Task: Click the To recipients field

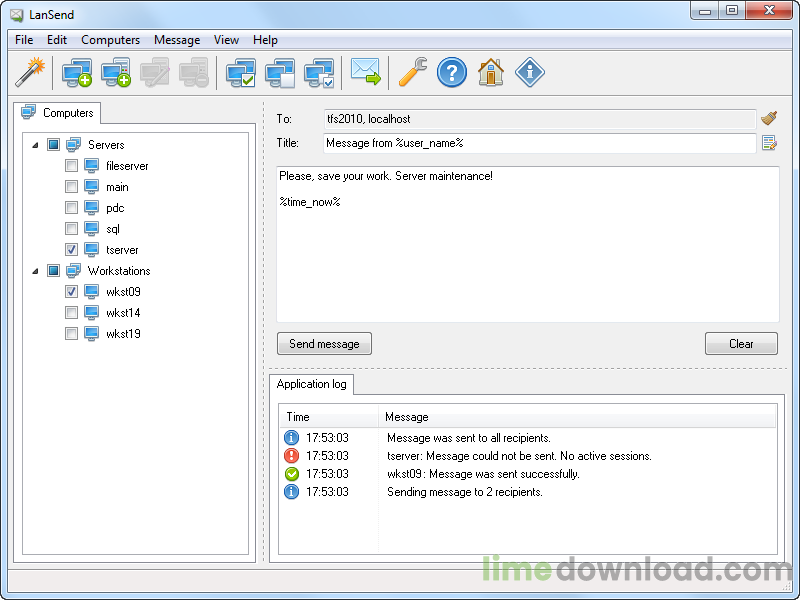Action: coord(539,119)
